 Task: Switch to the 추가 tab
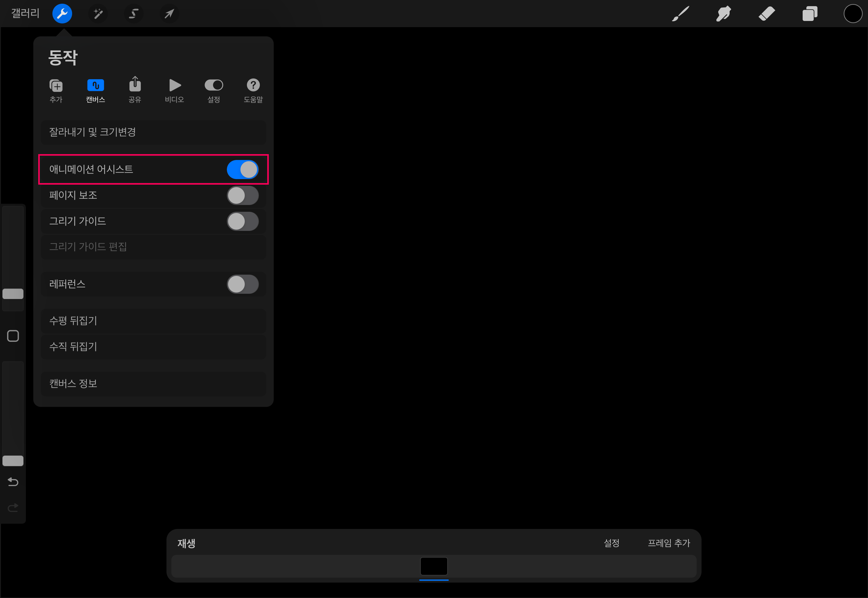56,90
